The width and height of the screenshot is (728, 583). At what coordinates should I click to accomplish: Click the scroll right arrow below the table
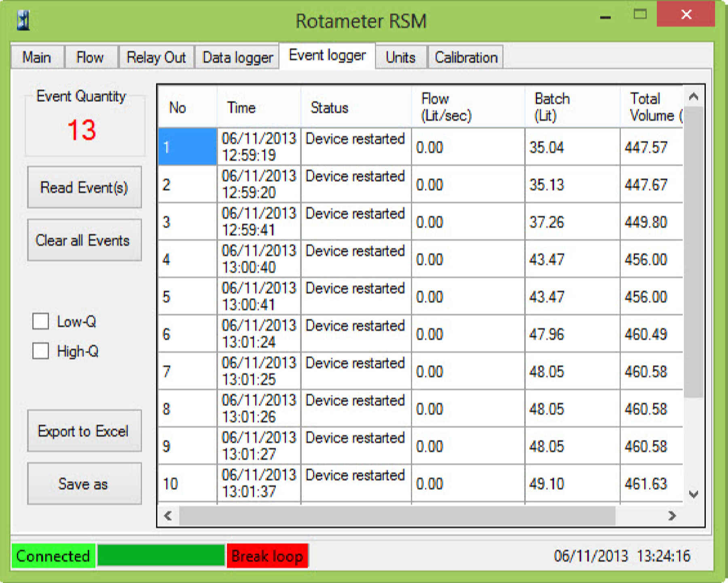tap(672, 515)
